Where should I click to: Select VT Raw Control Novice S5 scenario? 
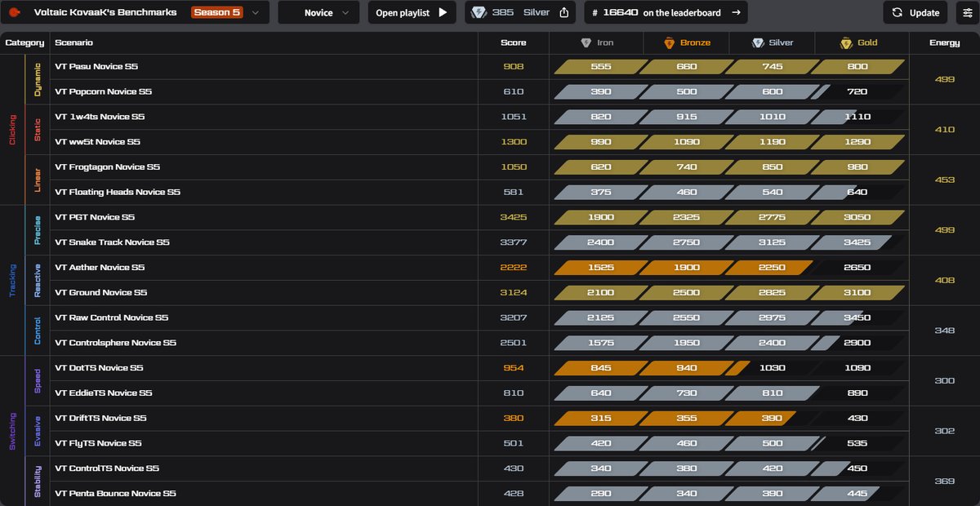coord(111,317)
